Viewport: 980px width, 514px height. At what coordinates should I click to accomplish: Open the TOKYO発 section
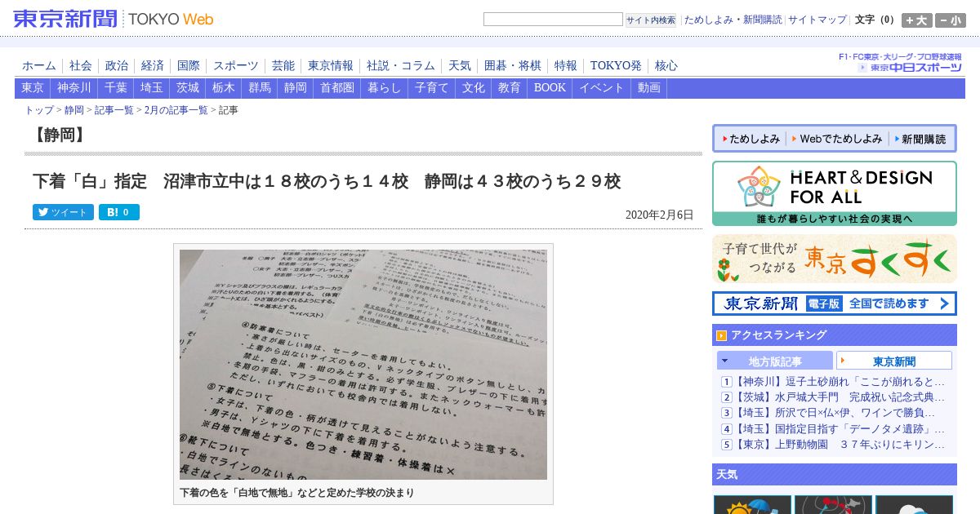click(x=616, y=65)
